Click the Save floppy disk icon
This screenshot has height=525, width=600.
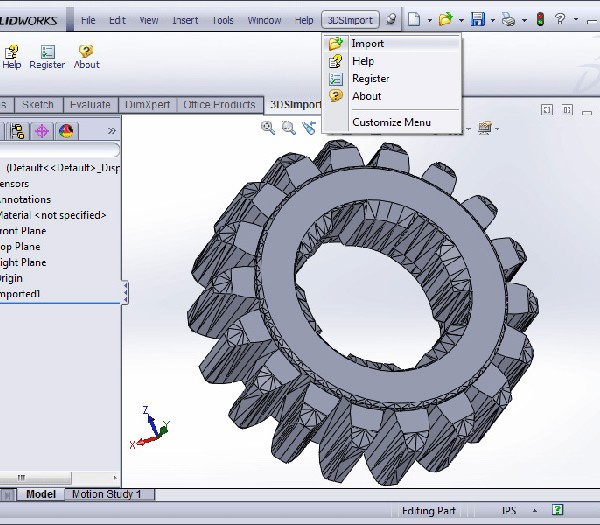click(478, 19)
